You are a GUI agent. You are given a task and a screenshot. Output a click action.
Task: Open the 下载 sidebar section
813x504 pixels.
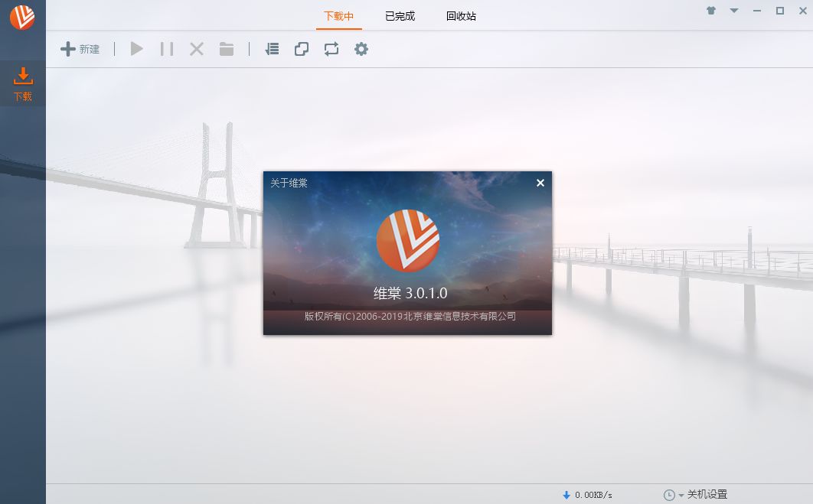[x=23, y=83]
